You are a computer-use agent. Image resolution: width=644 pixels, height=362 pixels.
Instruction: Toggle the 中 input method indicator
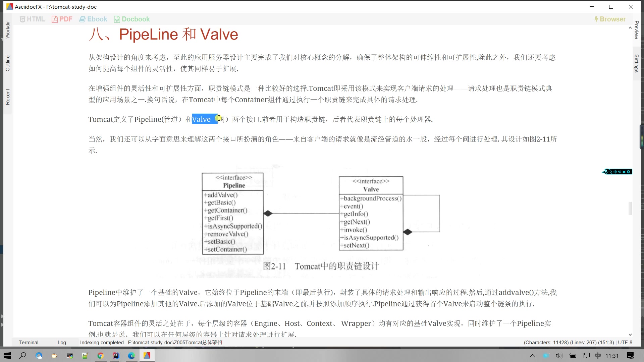pyautogui.click(x=598, y=356)
